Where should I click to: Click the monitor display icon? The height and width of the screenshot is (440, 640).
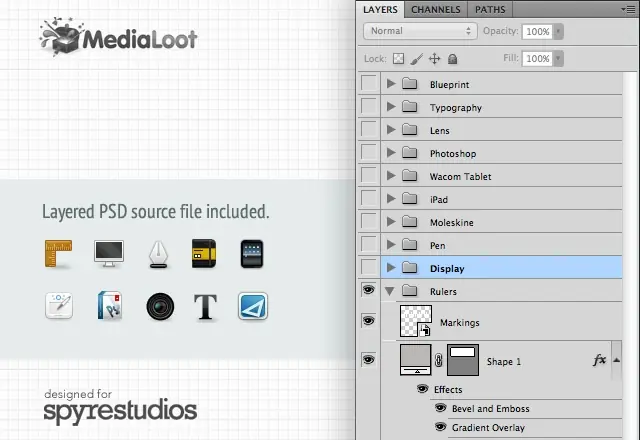(109, 253)
